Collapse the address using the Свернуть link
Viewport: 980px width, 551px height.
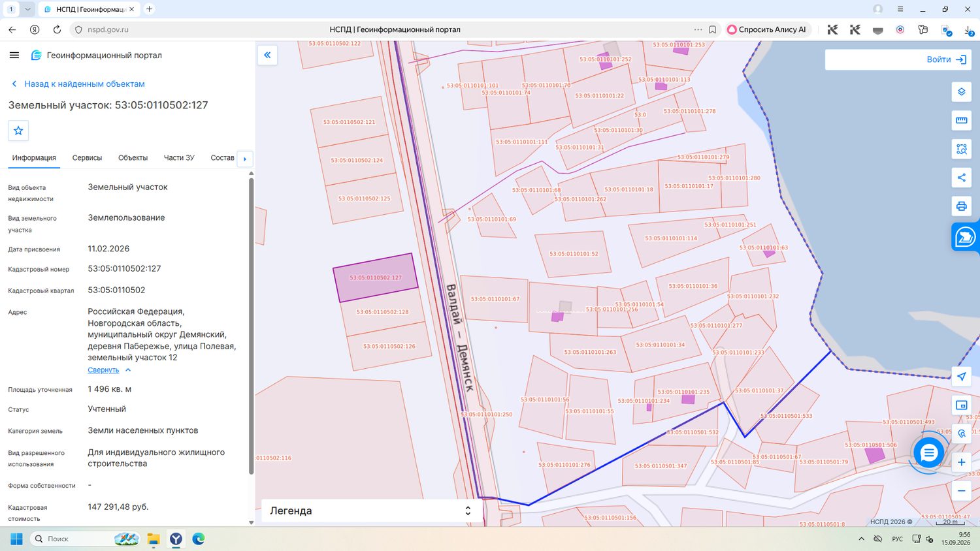coord(103,370)
